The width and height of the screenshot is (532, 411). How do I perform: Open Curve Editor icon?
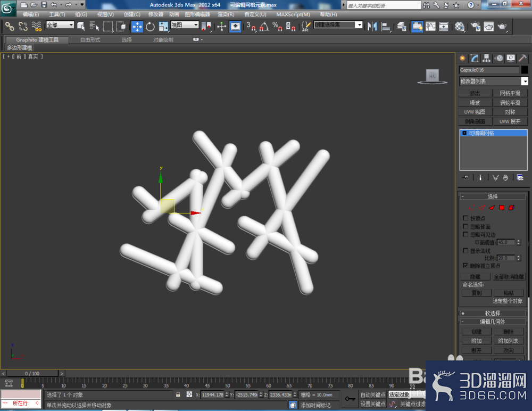430,26
